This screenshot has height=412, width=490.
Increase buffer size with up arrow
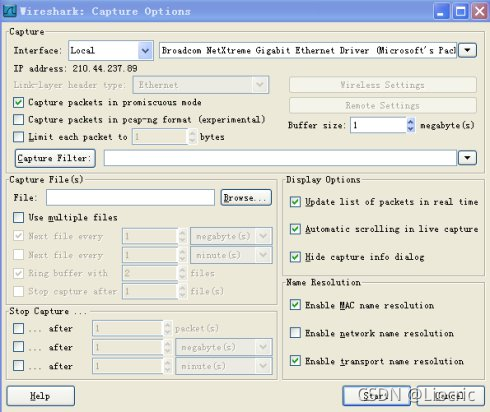[x=411, y=121]
